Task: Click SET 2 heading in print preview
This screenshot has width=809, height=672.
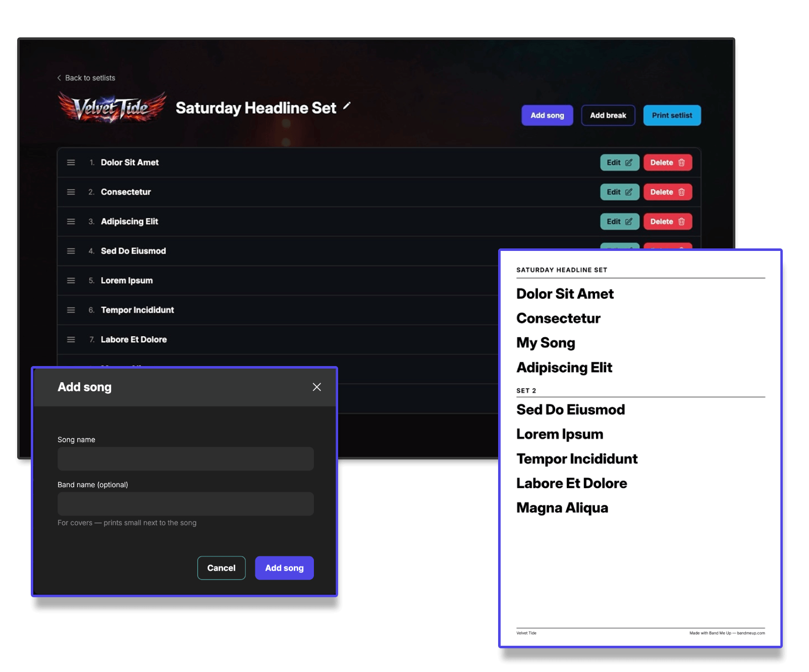Action: pos(526,391)
